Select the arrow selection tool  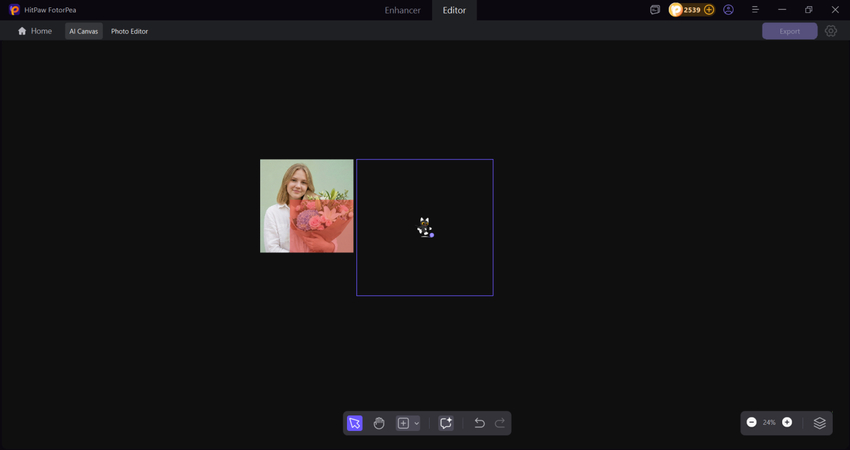(355, 423)
